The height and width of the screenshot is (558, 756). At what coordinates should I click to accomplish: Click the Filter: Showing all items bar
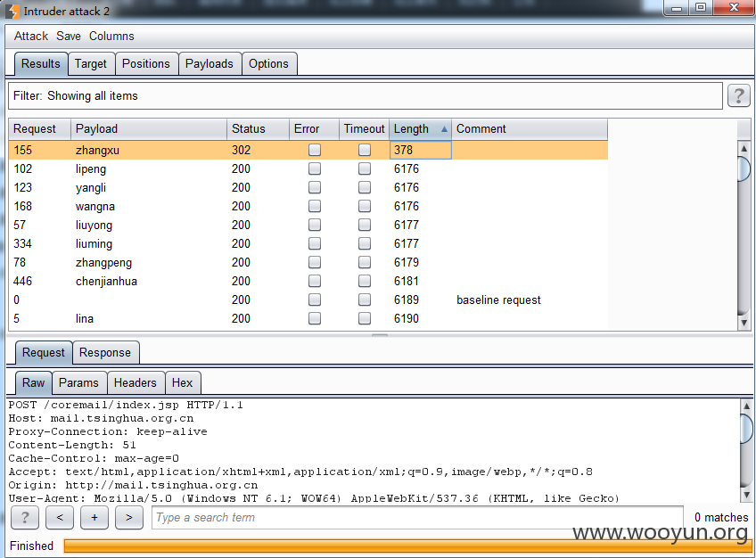click(365, 96)
